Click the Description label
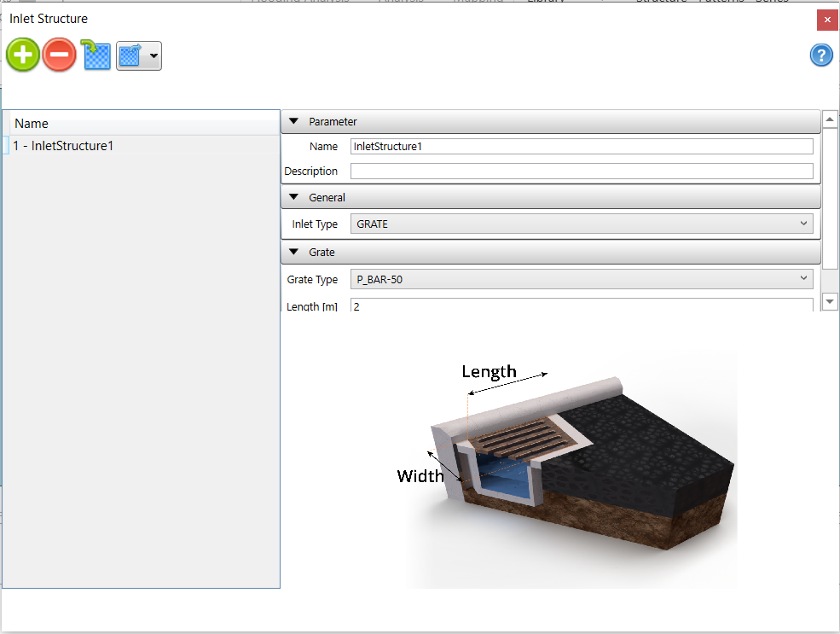 pos(310,171)
